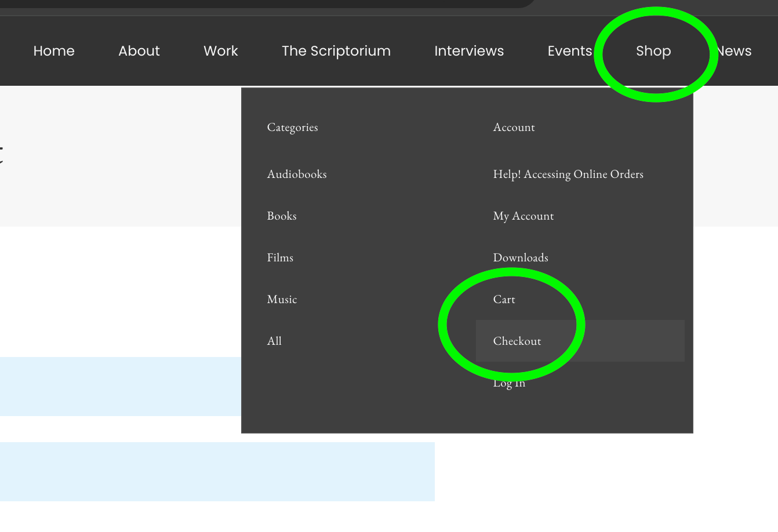Go to the Home page
The width and height of the screenshot is (778, 532).
54,51
